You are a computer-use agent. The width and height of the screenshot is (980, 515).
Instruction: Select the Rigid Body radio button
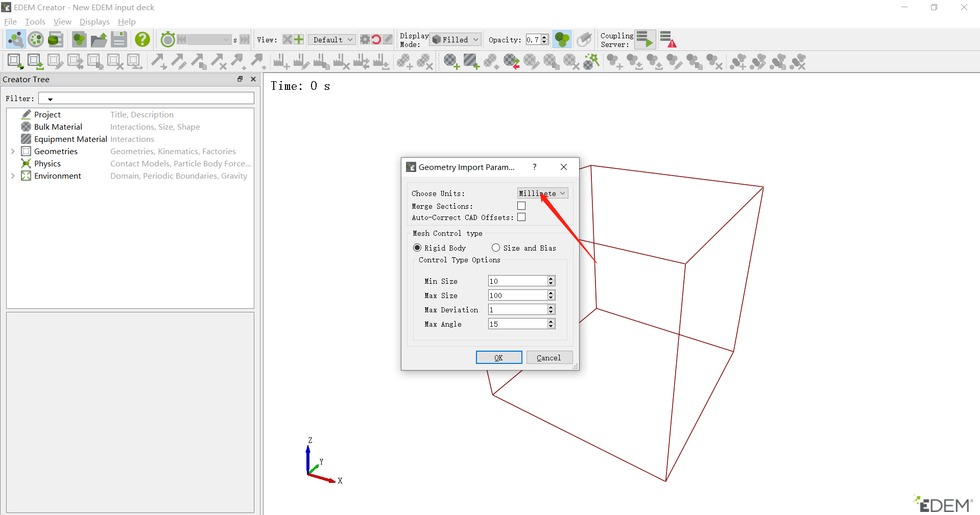click(x=417, y=248)
